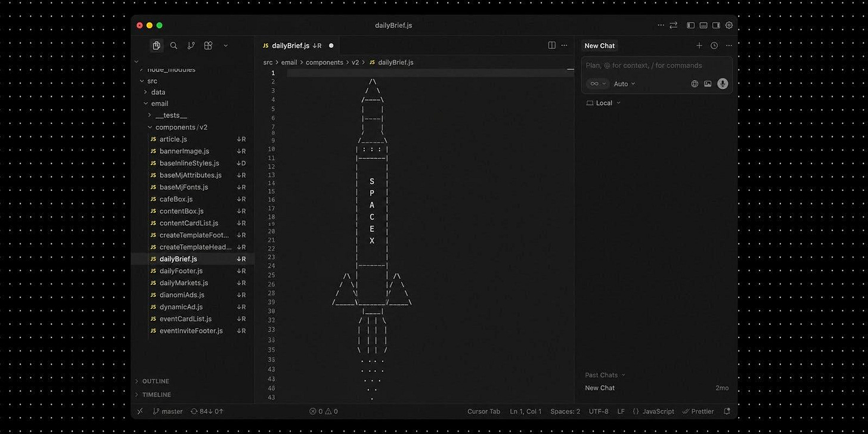
Task: Expand the data folder
Action: pyautogui.click(x=158, y=92)
